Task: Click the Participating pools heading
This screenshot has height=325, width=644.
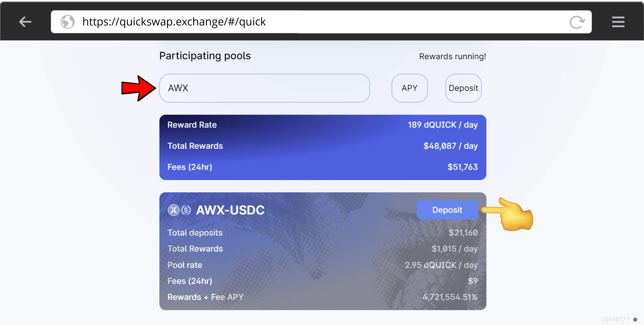Action: click(x=205, y=56)
